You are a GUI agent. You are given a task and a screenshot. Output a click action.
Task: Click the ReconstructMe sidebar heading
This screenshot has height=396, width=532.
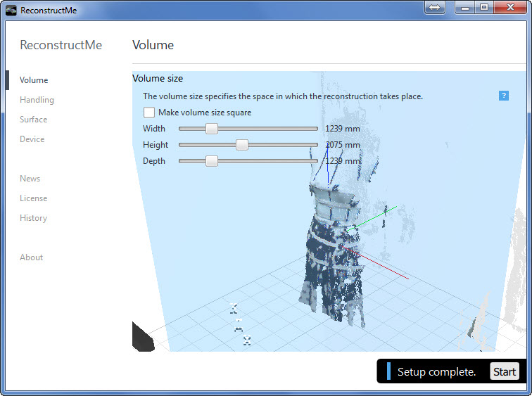[61, 45]
